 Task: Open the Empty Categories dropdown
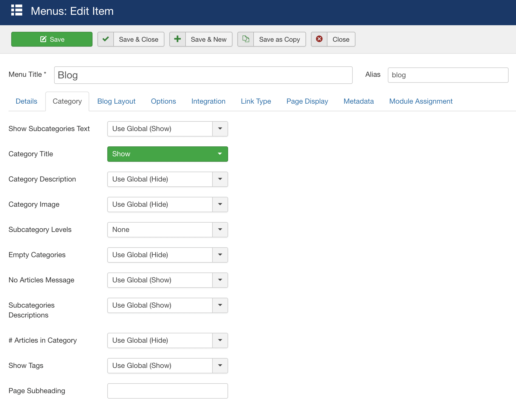coord(167,255)
